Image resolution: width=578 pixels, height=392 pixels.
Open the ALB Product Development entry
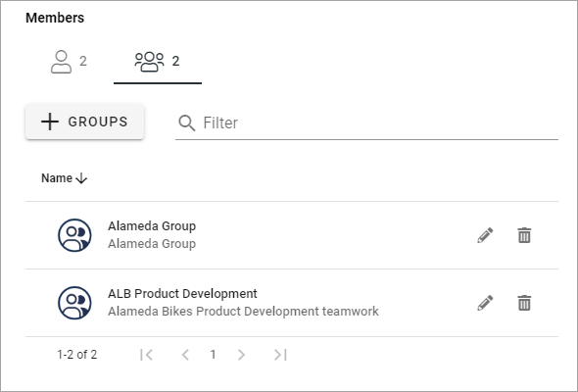click(x=182, y=294)
